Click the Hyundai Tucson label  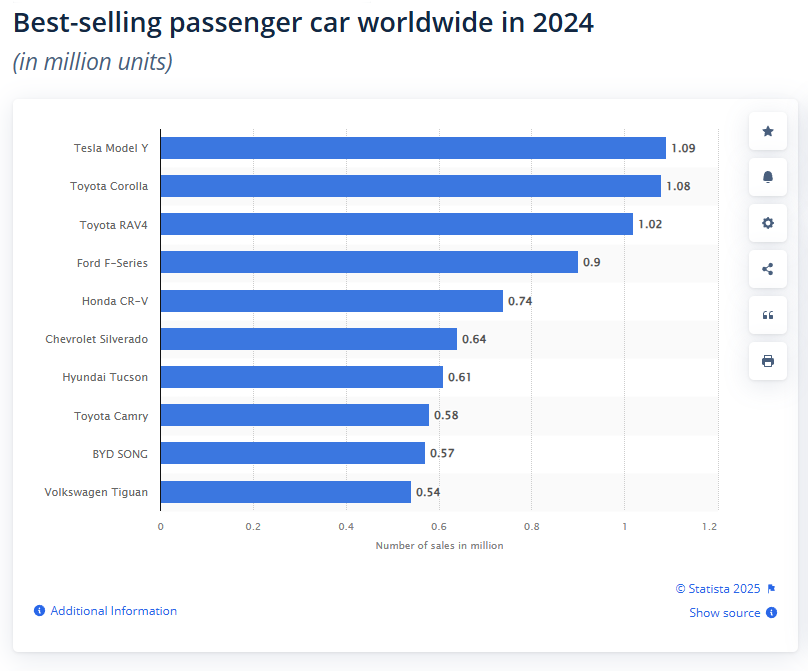click(x=105, y=377)
